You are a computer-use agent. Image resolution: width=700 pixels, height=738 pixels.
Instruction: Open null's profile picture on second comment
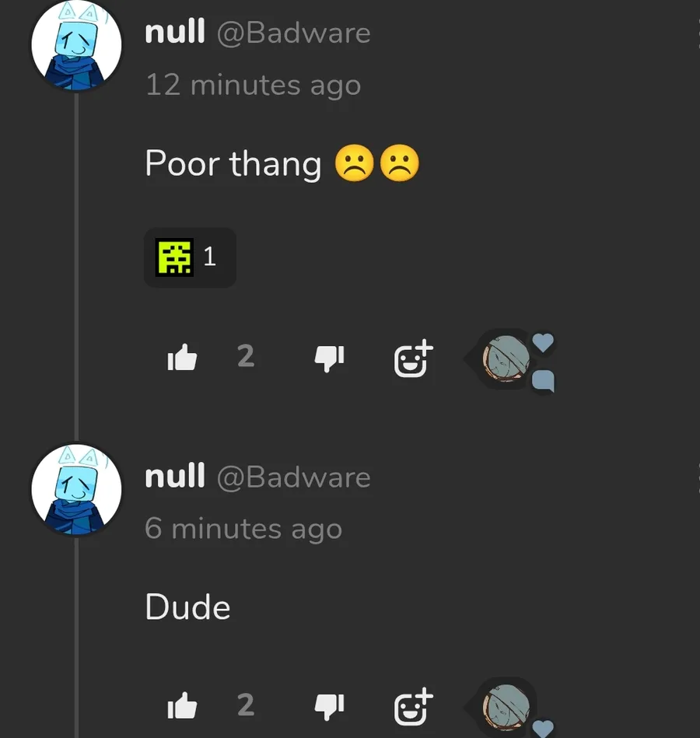coord(76,489)
